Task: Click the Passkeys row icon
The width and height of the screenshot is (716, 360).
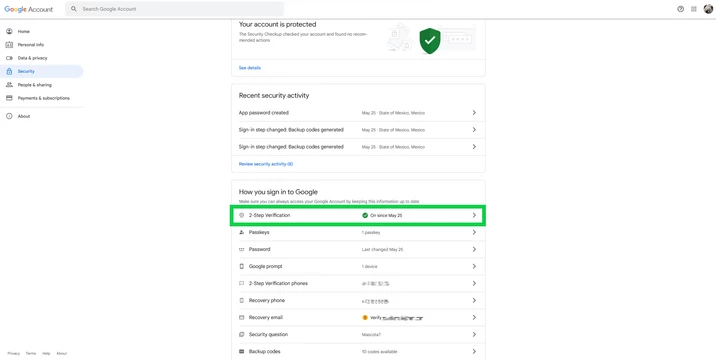Action: pos(242,233)
